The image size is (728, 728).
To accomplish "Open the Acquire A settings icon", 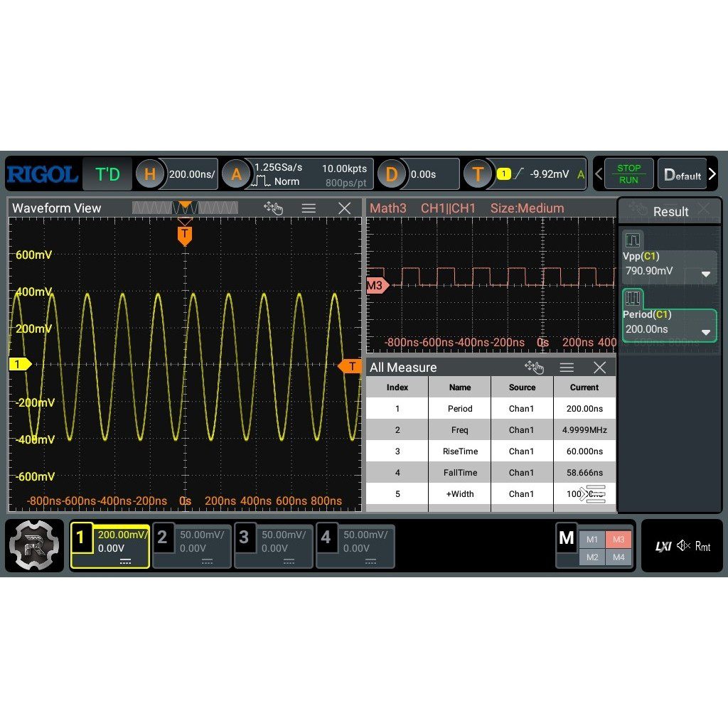I will 236,174.
